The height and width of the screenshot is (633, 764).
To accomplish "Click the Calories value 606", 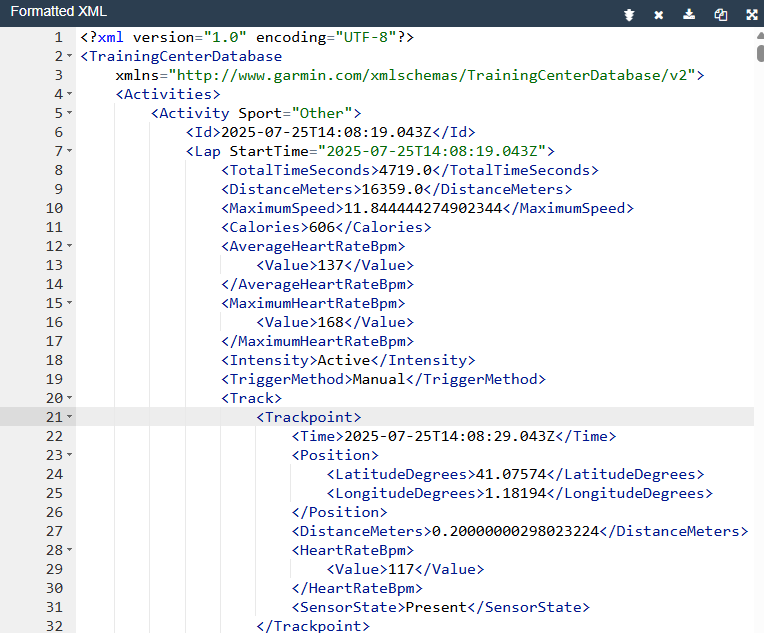I will pyautogui.click(x=322, y=227).
